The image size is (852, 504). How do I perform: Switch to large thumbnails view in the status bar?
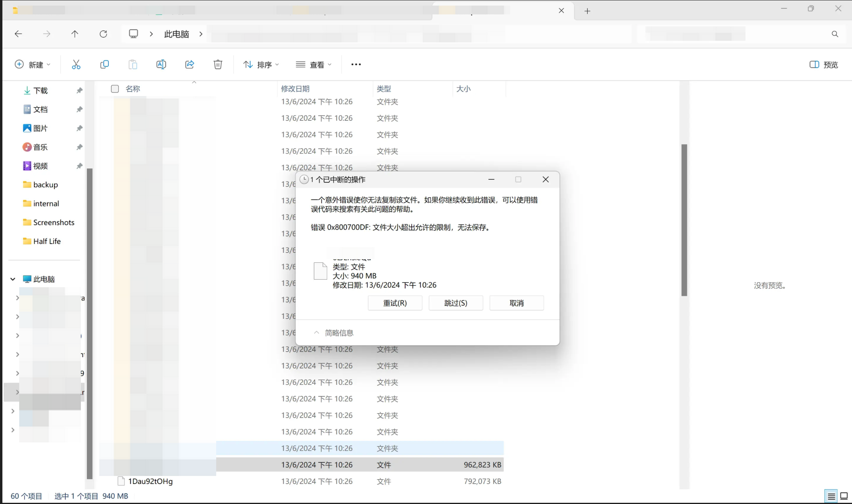(x=843, y=496)
